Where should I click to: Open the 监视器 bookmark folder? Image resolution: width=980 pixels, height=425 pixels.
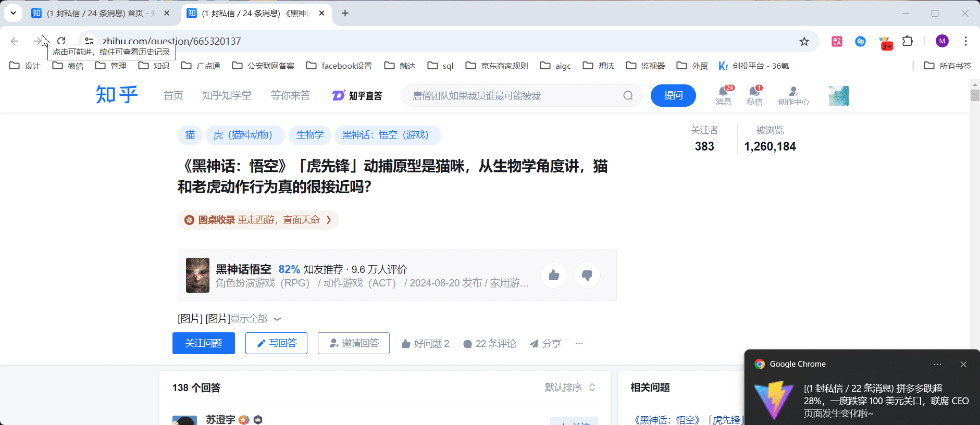click(x=646, y=66)
